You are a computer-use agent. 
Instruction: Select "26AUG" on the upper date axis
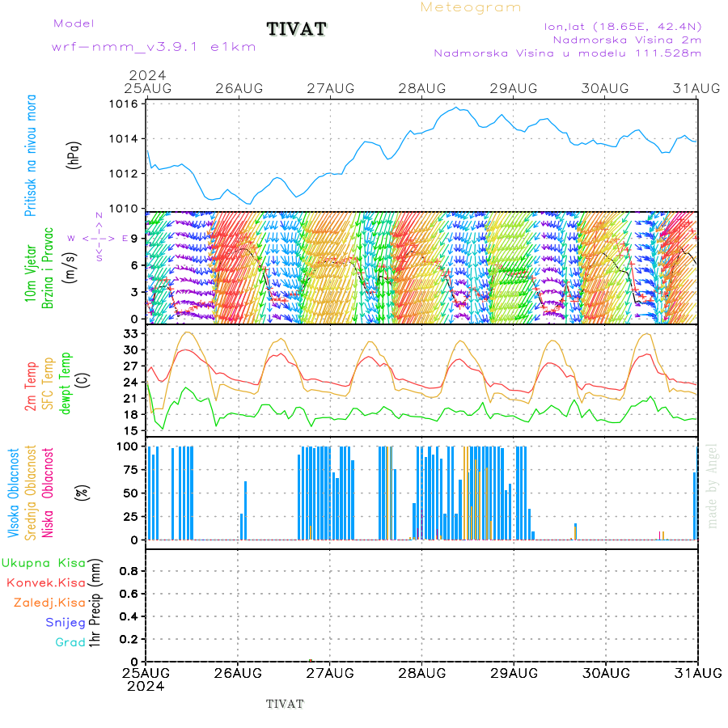click(x=239, y=88)
